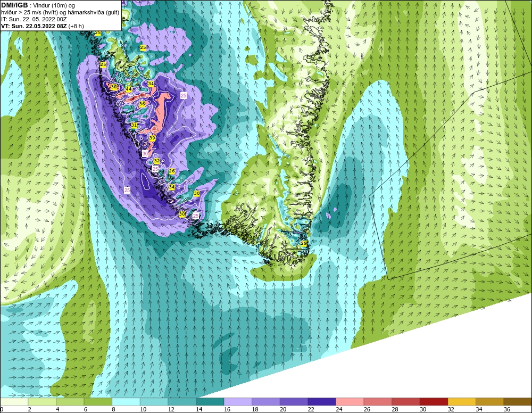532x413 pixels.
Task: Click the 'VT: Sun. 22.05.2022 08Z (+8 h)' line
Action: point(43,26)
